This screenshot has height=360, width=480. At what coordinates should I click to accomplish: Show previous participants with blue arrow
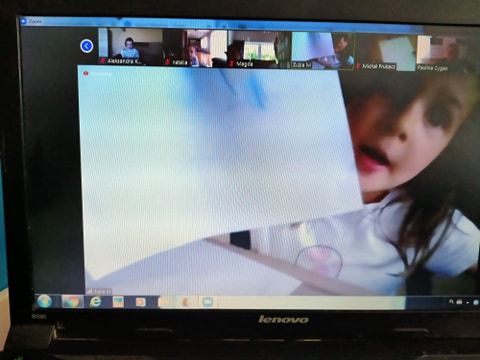pos(87,46)
